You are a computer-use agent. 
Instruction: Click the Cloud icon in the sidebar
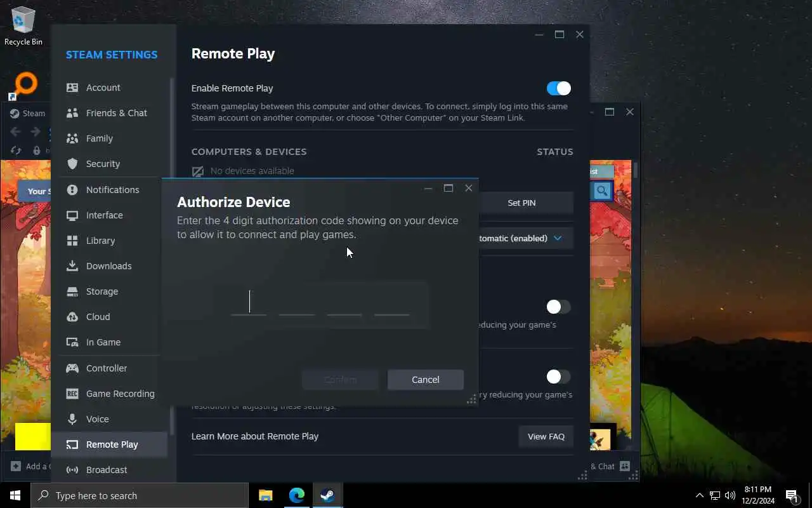(x=72, y=317)
